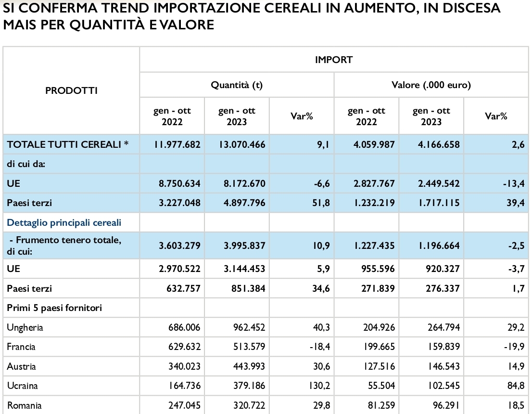
Task: Select the value 13.070.466
Action: tap(242, 145)
